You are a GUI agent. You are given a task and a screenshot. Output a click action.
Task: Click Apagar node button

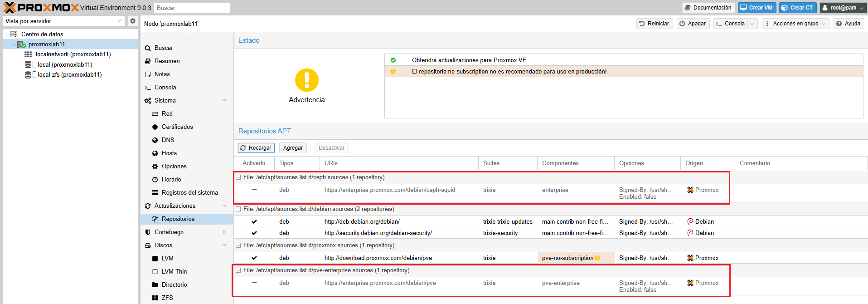693,24
